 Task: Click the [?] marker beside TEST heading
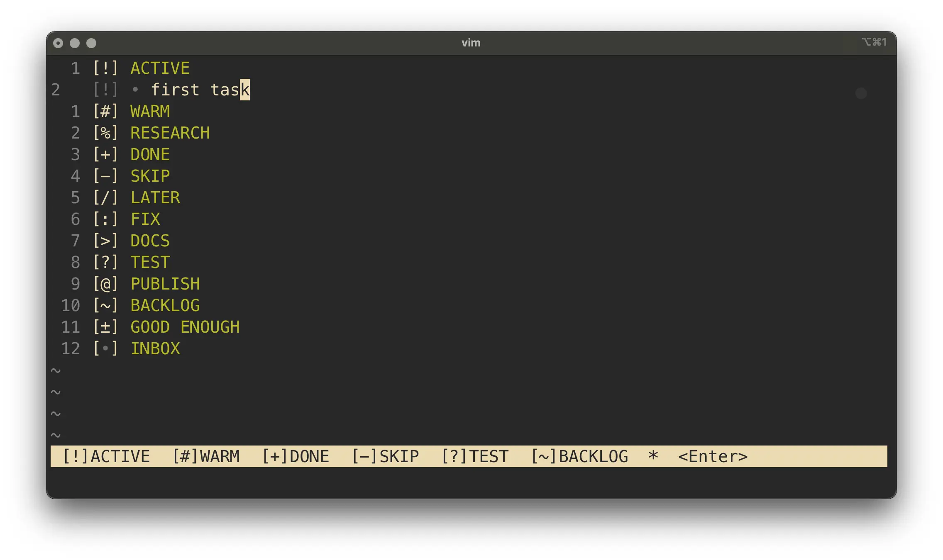point(105,262)
